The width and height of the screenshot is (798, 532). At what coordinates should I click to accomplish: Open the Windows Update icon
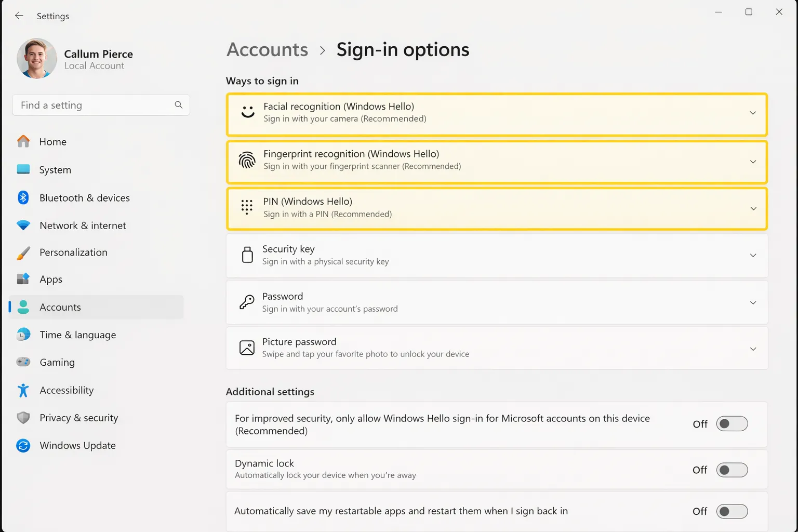(23, 445)
